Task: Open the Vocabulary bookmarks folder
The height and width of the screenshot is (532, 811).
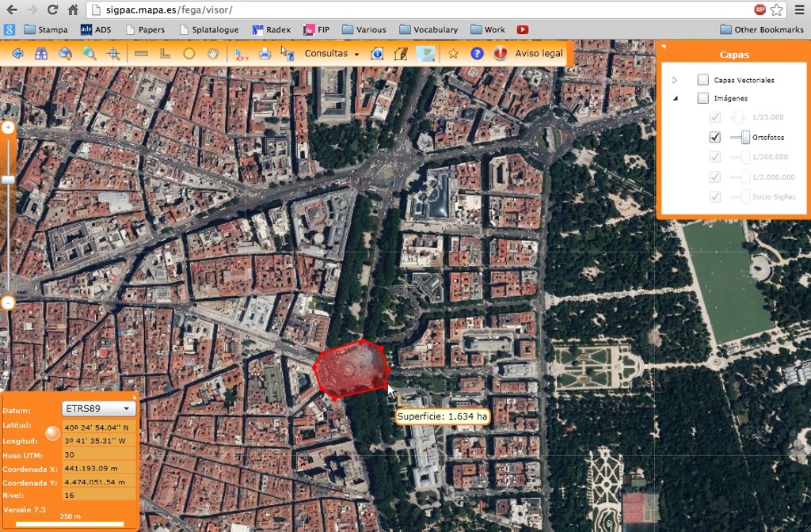Action: 428,29
